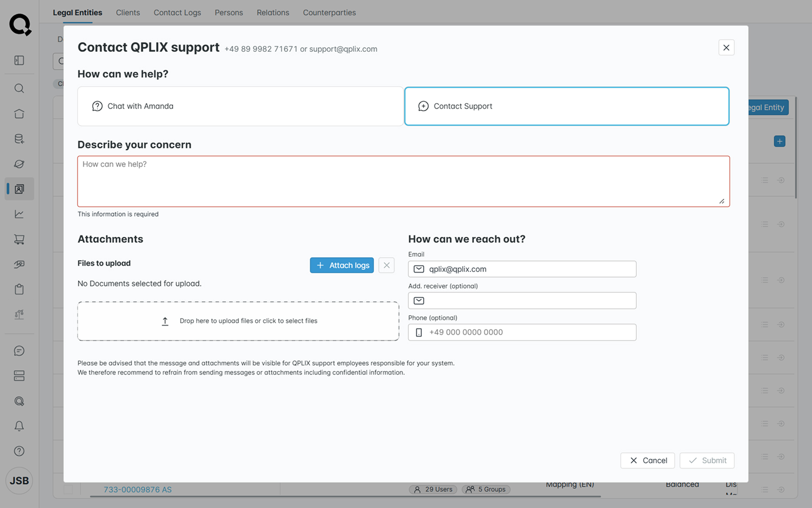The image size is (812, 508).
Task: Click the Cancel button
Action: (x=648, y=461)
